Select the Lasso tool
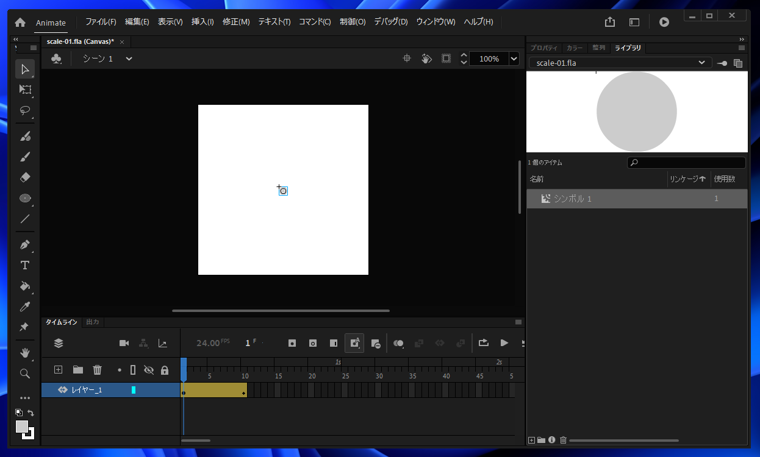Screen dimensions: 760x457 [x=25, y=111]
